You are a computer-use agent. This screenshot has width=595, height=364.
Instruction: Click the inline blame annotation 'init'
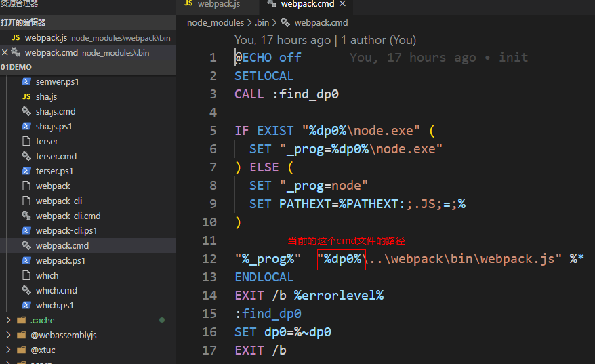(x=513, y=58)
